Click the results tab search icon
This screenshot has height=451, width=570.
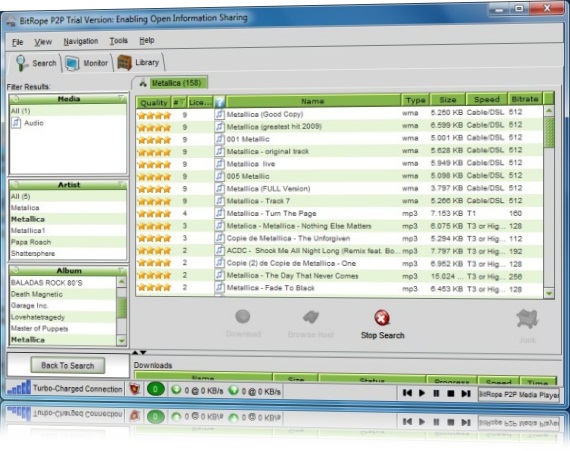(143, 83)
